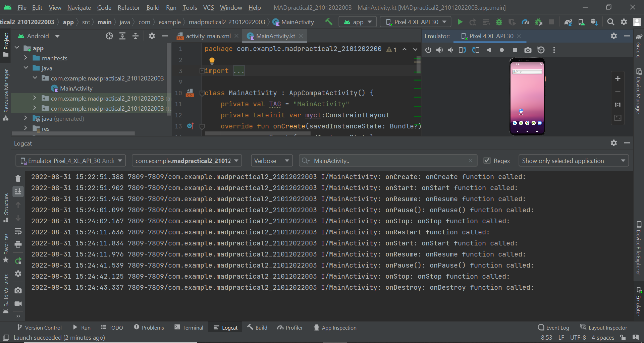The image size is (644, 343).
Task: Open Logcat panel settings gear
Action: [614, 143]
